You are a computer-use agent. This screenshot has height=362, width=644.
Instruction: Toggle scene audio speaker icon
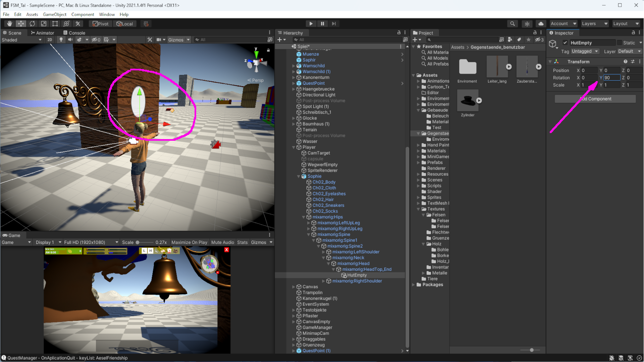click(x=70, y=40)
